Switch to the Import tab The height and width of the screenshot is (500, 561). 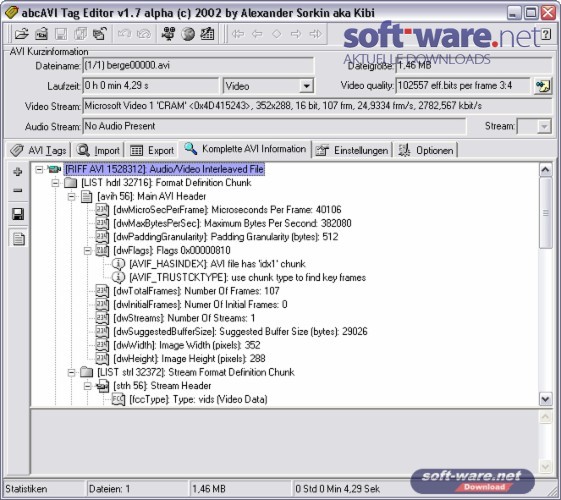[x=98, y=150]
